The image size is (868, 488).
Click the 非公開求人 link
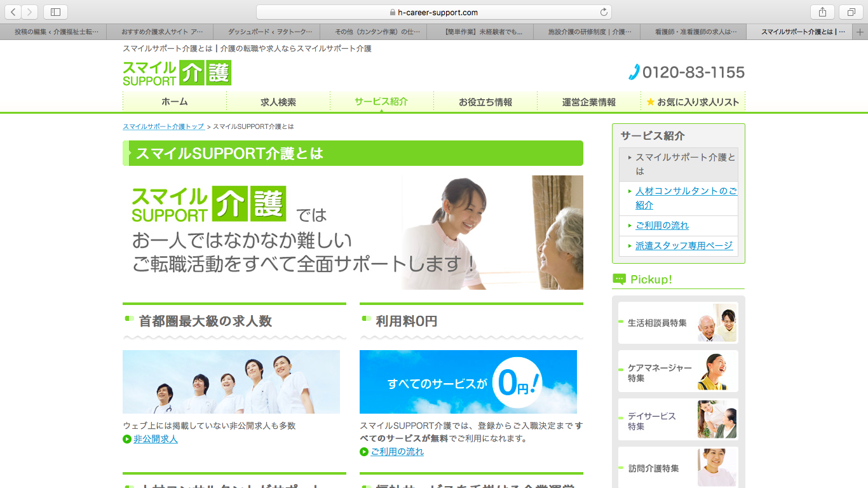click(x=155, y=439)
